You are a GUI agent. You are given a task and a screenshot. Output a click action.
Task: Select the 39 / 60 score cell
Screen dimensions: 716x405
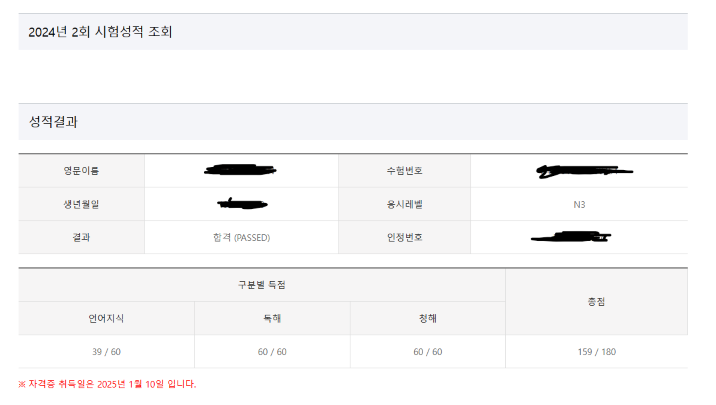[x=106, y=351]
